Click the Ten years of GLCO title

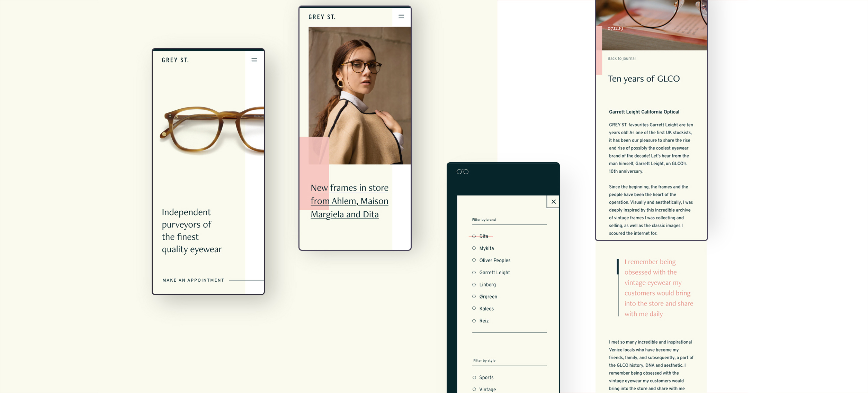tap(644, 79)
